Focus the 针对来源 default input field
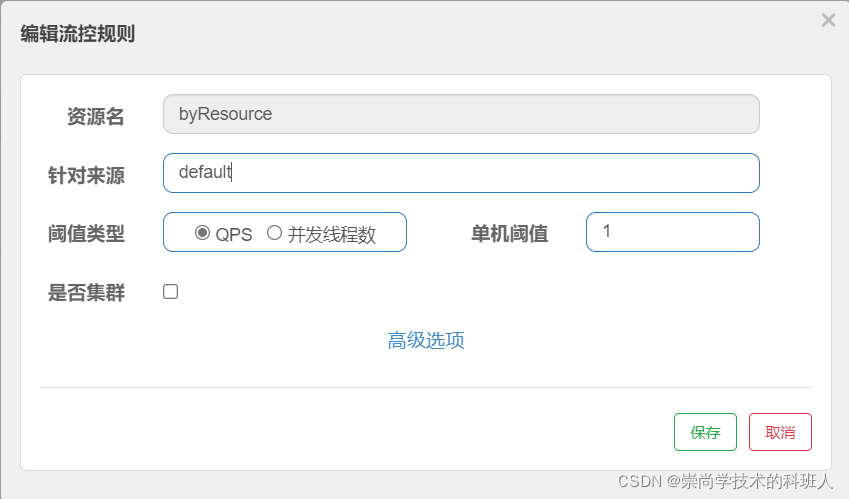The width and height of the screenshot is (849, 499). (x=461, y=173)
